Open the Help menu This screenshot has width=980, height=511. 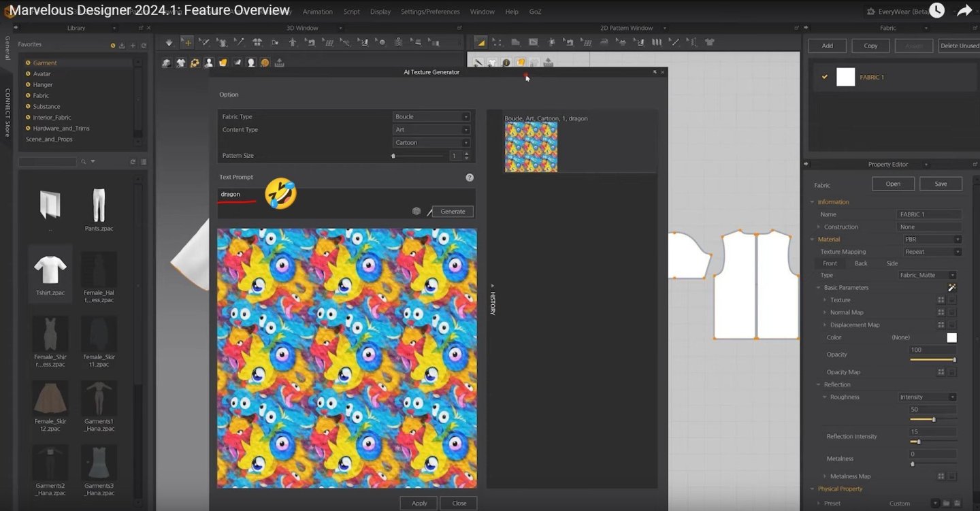(512, 12)
